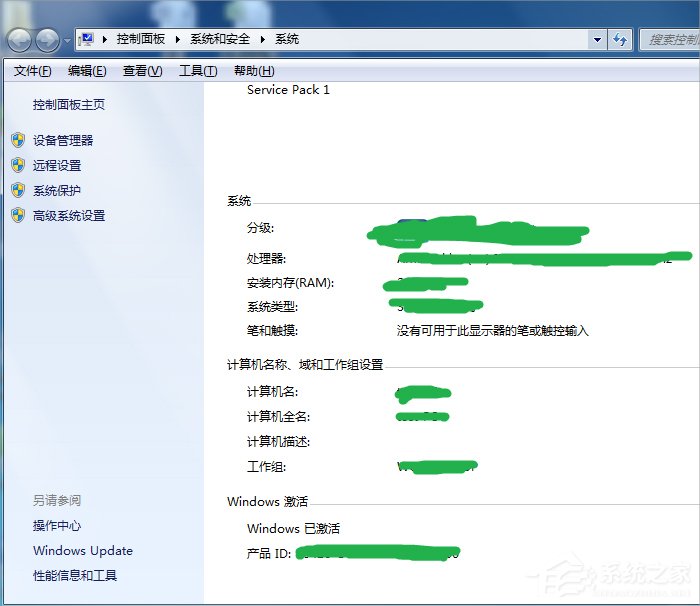Open the address bar history dropdown arrow
700x606 pixels.
[x=597, y=40]
